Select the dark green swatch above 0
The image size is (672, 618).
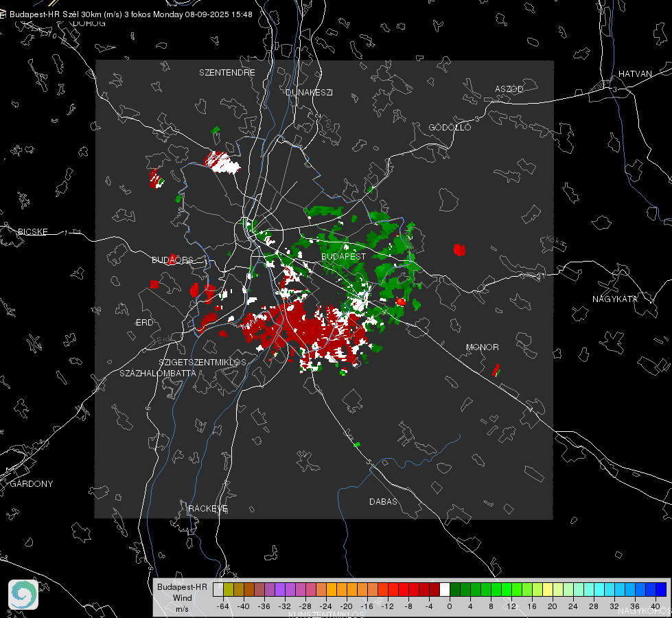click(455, 589)
